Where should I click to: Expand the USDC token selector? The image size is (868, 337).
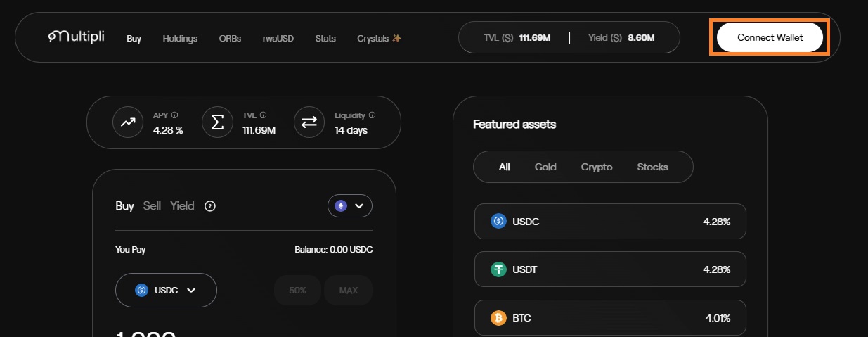tap(166, 290)
